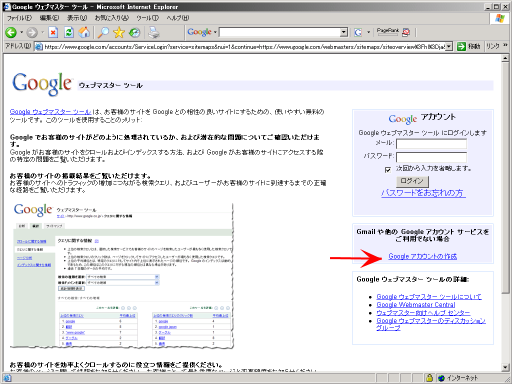The image size is (512, 384).
Task: Open the ツール(T) menu
Action: (147, 18)
